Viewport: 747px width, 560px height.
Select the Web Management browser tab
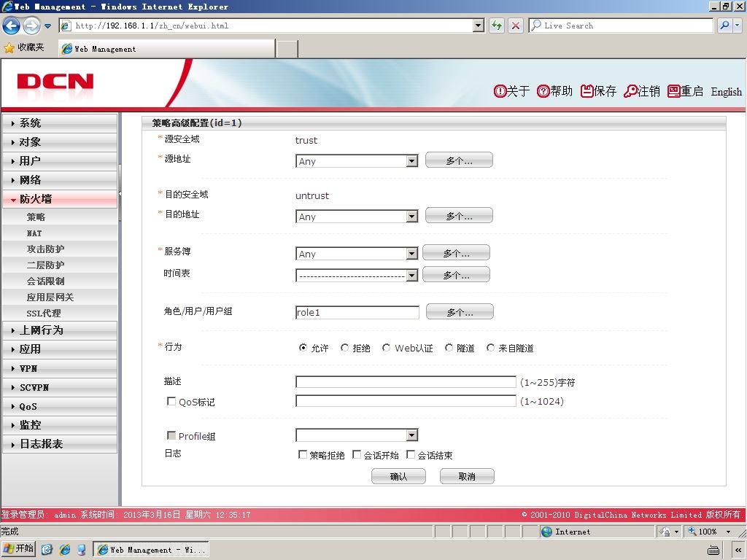point(167,49)
